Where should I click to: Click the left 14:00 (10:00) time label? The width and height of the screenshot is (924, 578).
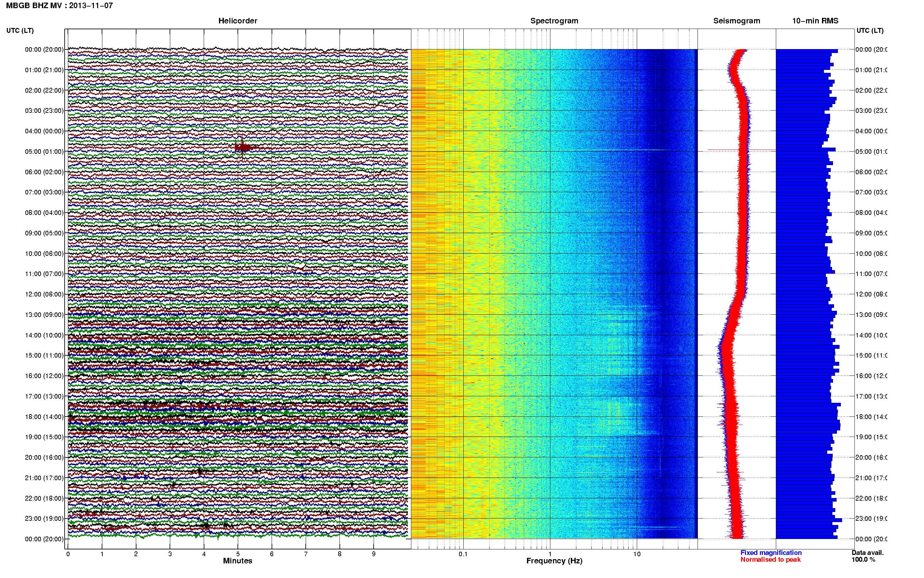click(x=44, y=335)
